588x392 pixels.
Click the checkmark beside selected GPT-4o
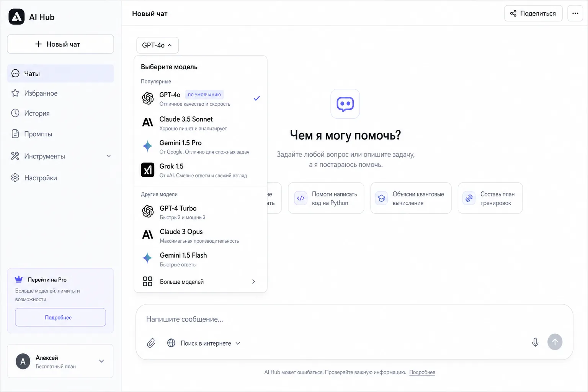point(257,98)
